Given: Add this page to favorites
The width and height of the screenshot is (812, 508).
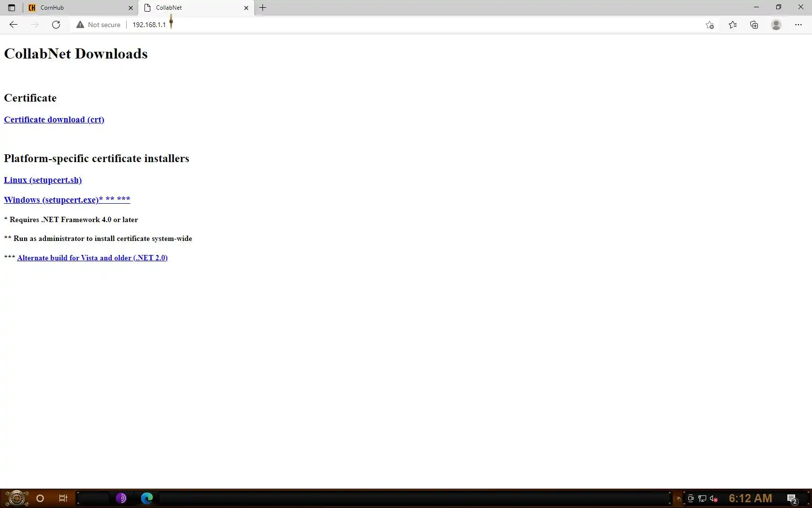Looking at the screenshot, I should [x=710, y=25].
